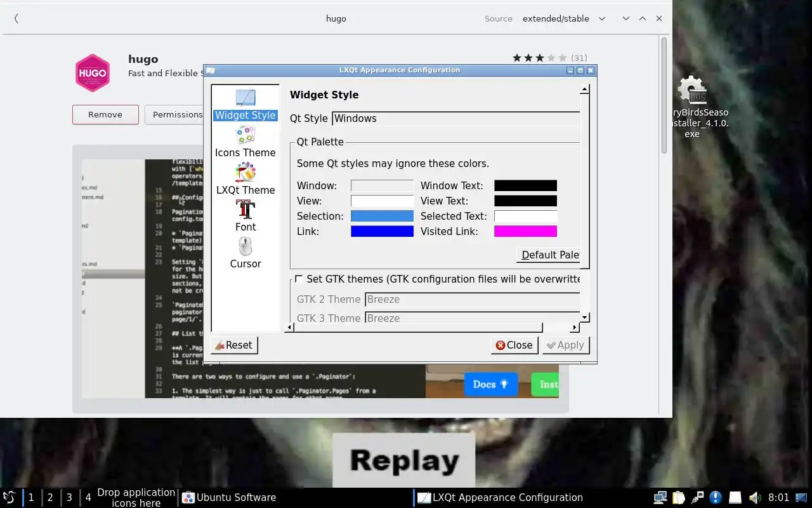The image size is (812, 508).
Task: Click horizontal scrollbar right arrow
Action: (574, 328)
